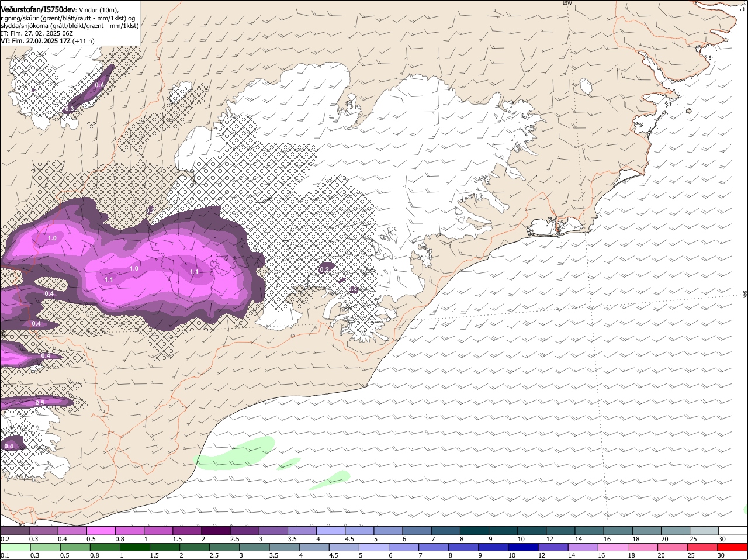
Task: Pick the medium blue 8 swatch in the rain legend
Action: point(463,547)
